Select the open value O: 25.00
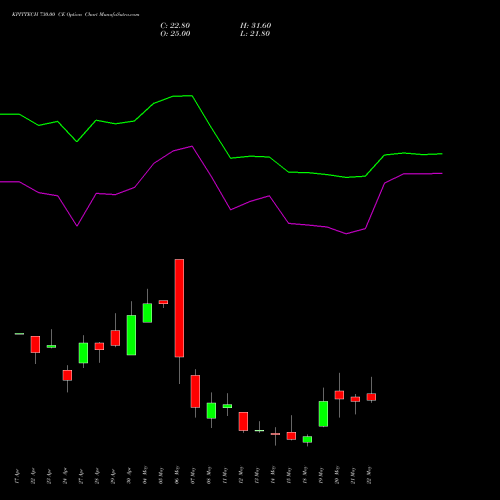This screenshot has width=500, height=500. 175,34
